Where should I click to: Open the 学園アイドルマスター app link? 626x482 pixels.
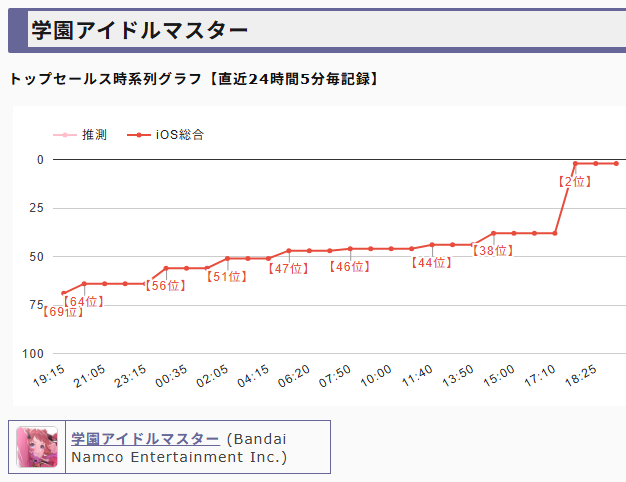point(145,439)
